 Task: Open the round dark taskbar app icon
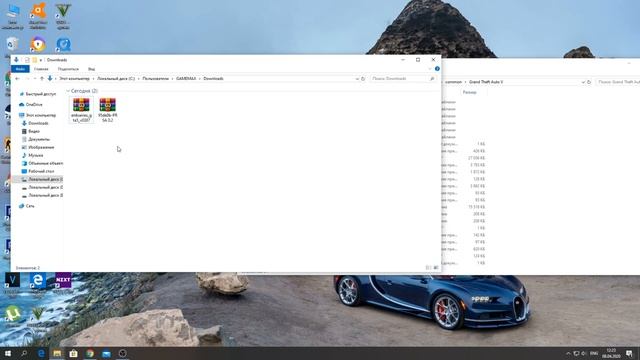pos(122,353)
